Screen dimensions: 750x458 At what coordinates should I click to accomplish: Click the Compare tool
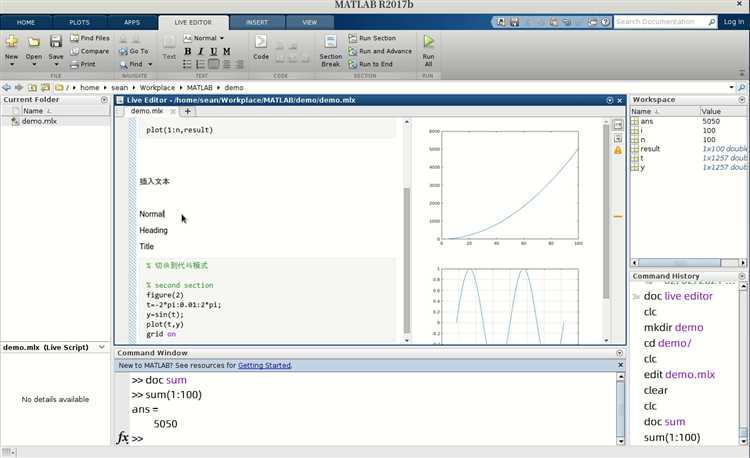90,51
